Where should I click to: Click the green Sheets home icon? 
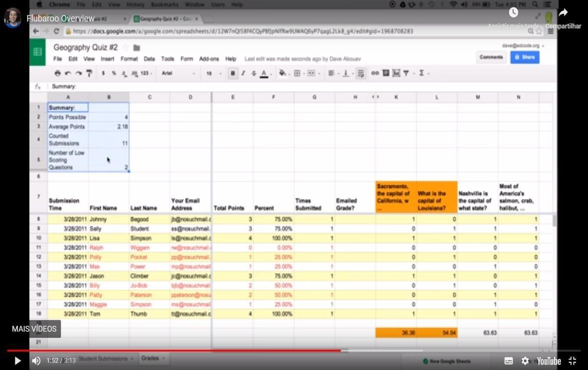coord(37,52)
